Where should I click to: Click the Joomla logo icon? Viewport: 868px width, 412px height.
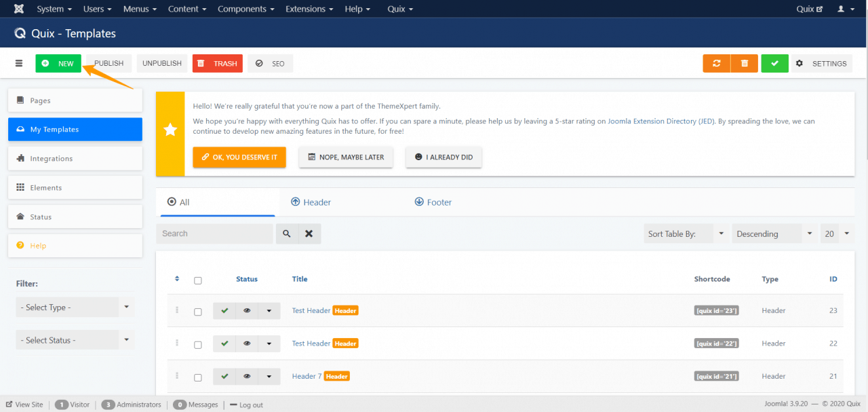tap(18, 9)
